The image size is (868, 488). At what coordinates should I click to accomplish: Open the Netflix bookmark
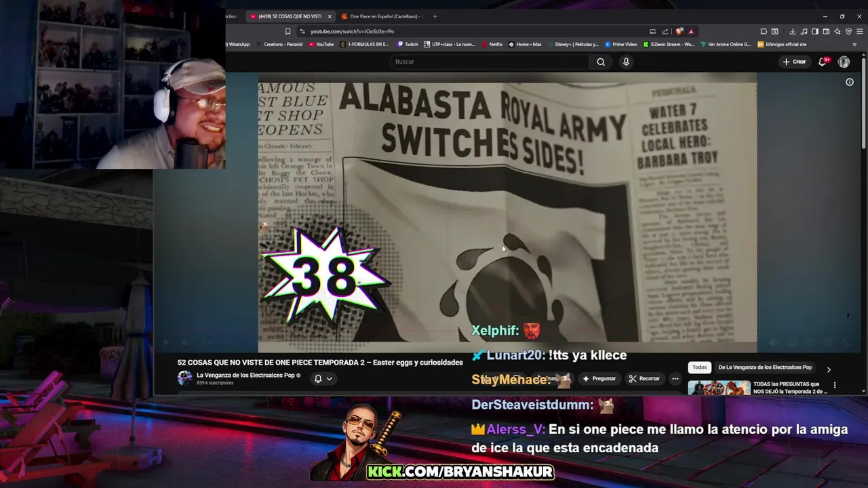pyautogui.click(x=492, y=44)
